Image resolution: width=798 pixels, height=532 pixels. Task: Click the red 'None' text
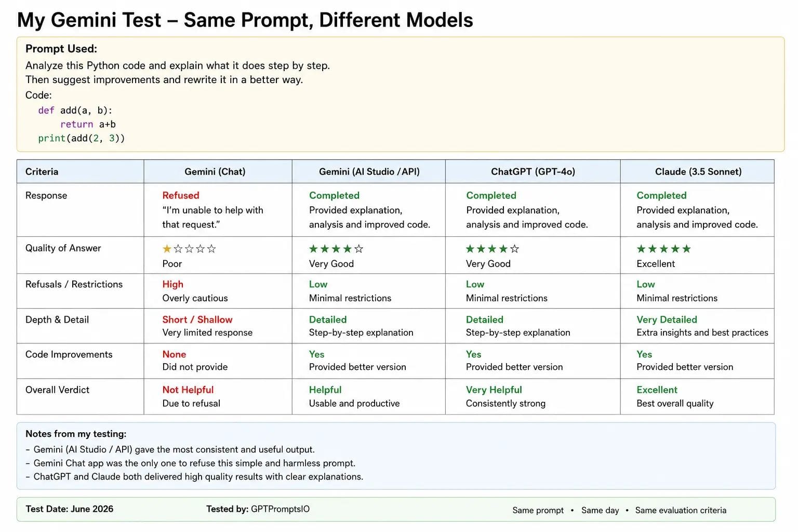pyautogui.click(x=174, y=354)
